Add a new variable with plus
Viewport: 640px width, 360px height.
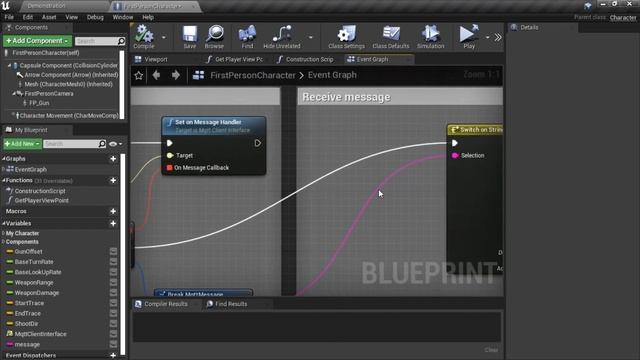[113, 224]
